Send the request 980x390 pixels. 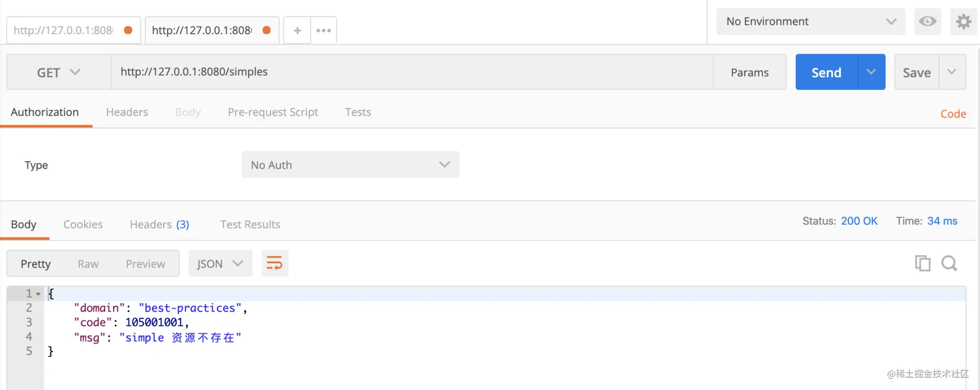[826, 72]
